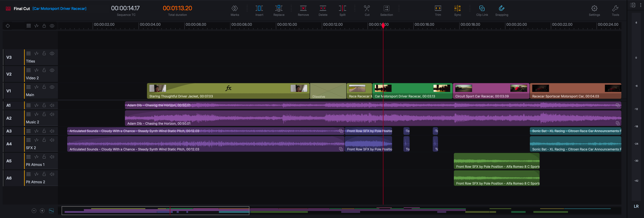The height and width of the screenshot is (218, 644).
Task: Click the panel toggle icon at top right
Action: click(x=633, y=5)
